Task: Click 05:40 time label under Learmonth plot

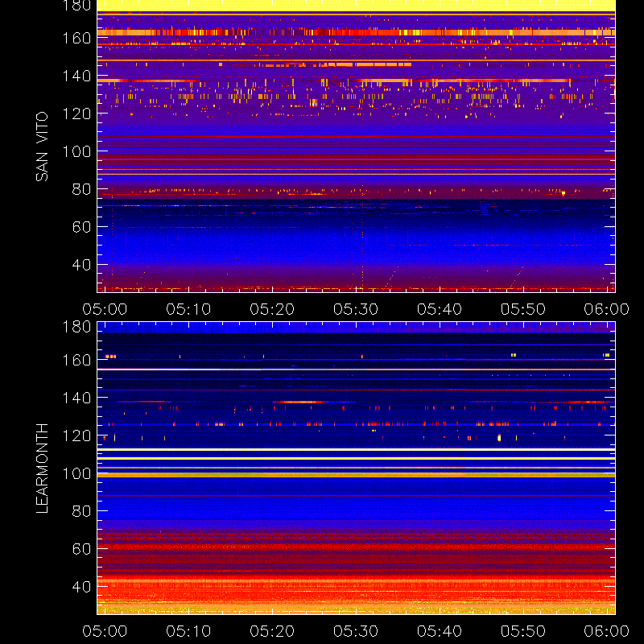Action: 440,631
